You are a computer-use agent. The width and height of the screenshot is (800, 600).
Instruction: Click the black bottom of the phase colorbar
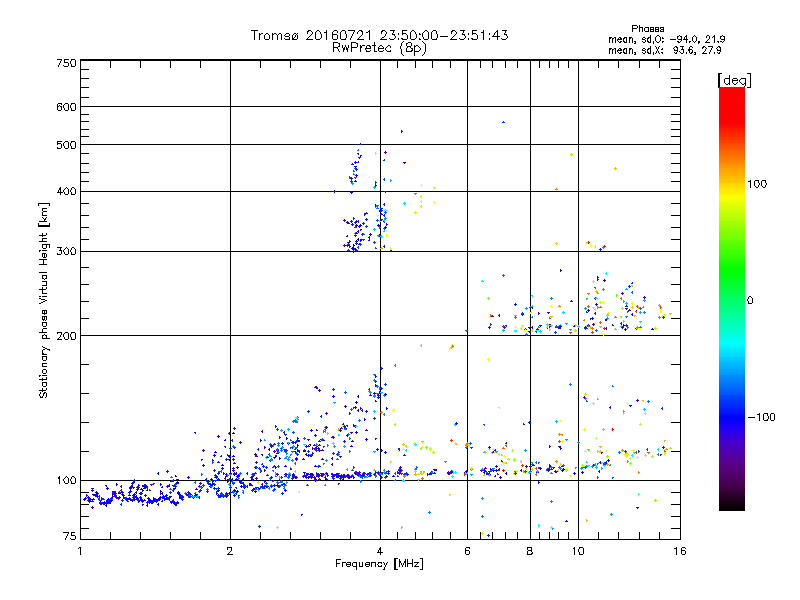click(x=732, y=504)
